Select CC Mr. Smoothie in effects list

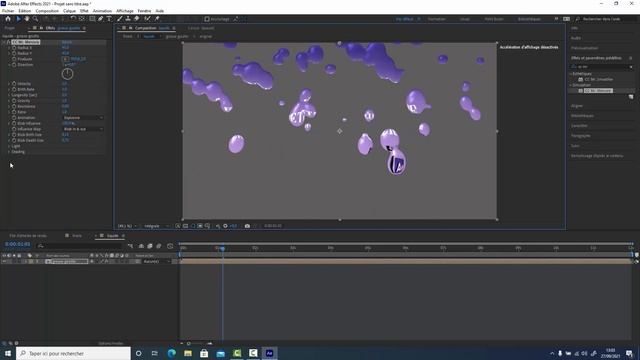(x=598, y=79)
